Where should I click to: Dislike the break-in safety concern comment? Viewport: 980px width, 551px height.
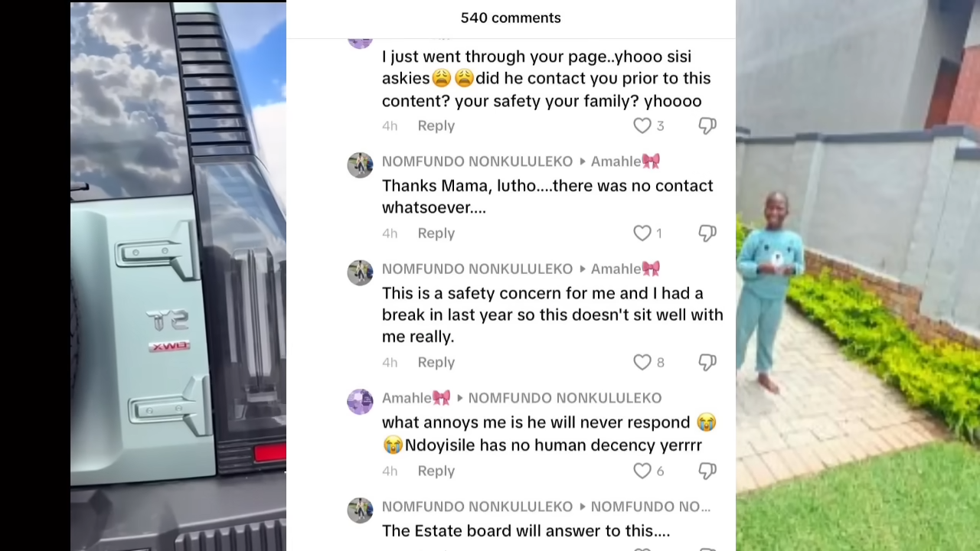tap(707, 362)
